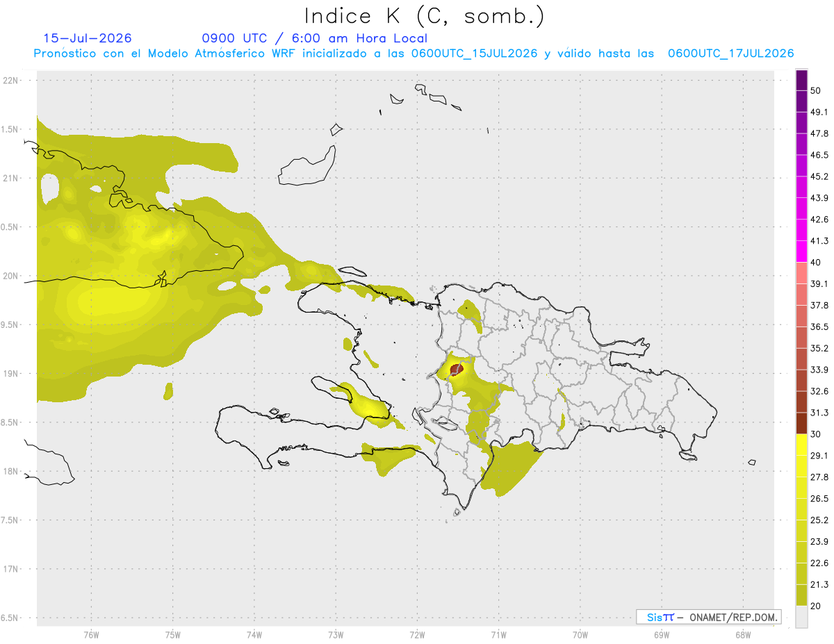Viewport: 834px width, 644px height.
Task: Click the colorbar value '39.1'
Action: (x=819, y=284)
